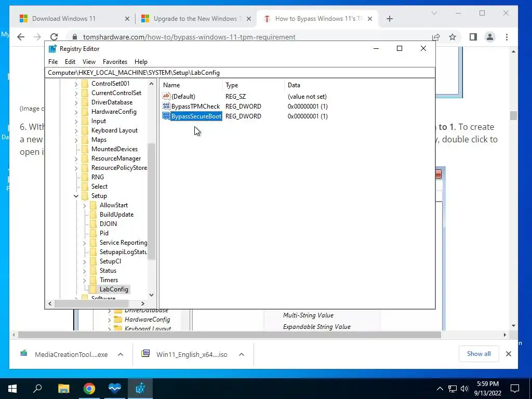Expand the AllowStart key
This screenshot has width=532, height=399.
85,205
